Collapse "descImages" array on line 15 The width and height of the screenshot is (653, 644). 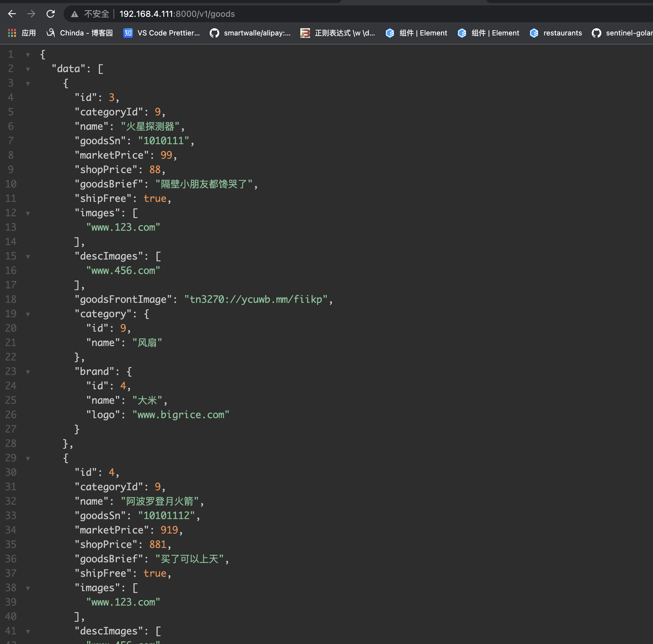tap(28, 257)
